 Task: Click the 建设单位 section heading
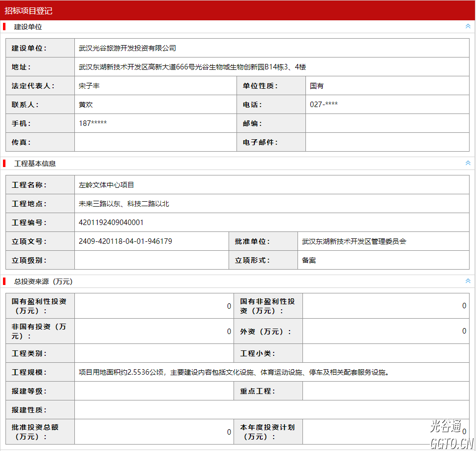(x=28, y=27)
